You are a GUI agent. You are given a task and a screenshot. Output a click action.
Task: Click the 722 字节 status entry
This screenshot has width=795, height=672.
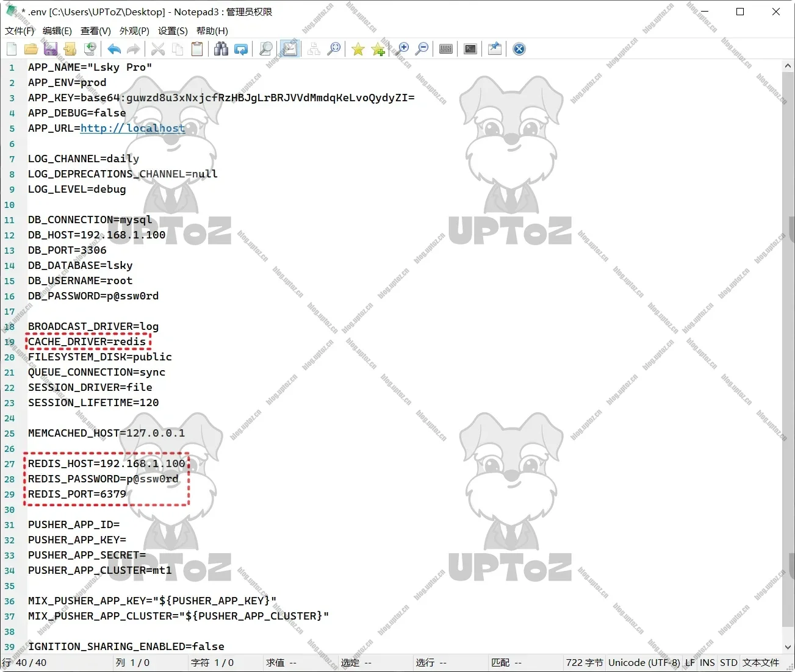[585, 663]
